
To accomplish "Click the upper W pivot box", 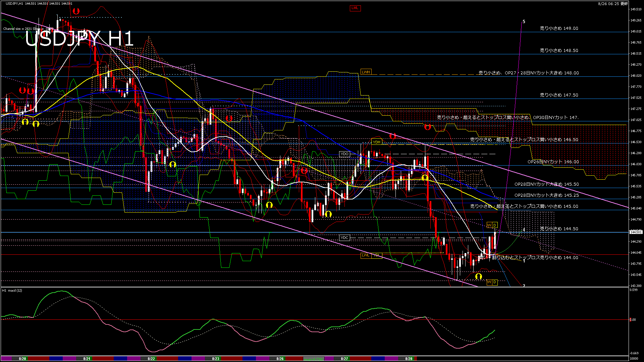I will pyautogui.click(x=489, y=225).
